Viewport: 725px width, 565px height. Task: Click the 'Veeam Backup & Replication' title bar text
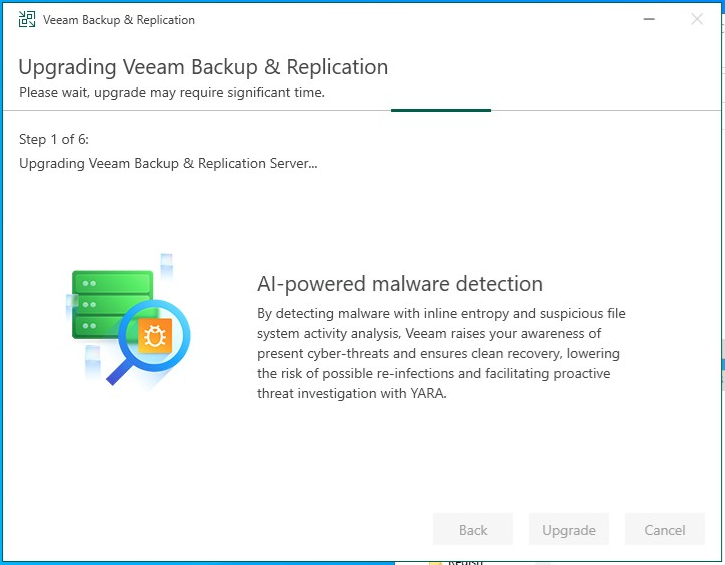coord(119,20)
